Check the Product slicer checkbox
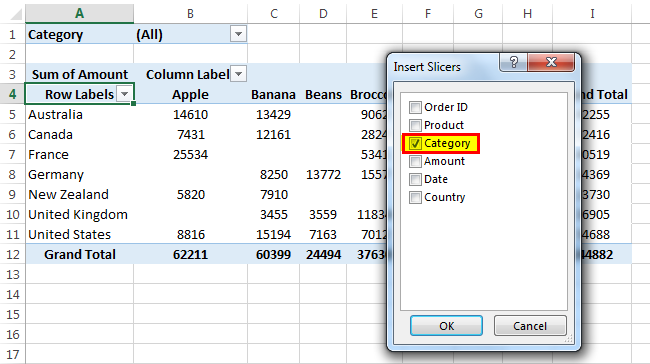 tap(415, 125)
